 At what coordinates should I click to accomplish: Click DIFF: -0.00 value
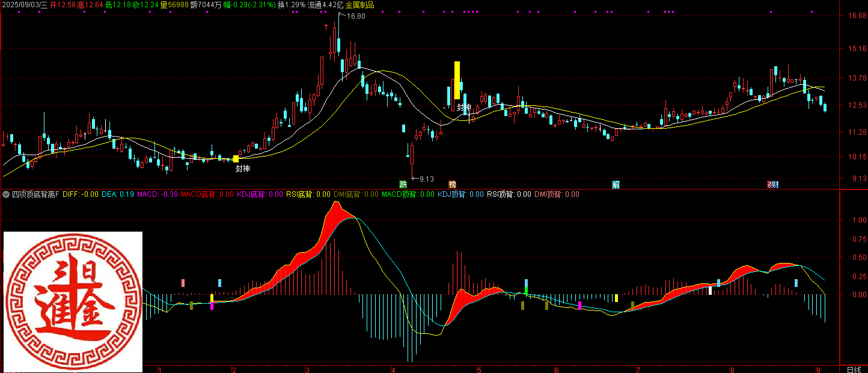81,194
